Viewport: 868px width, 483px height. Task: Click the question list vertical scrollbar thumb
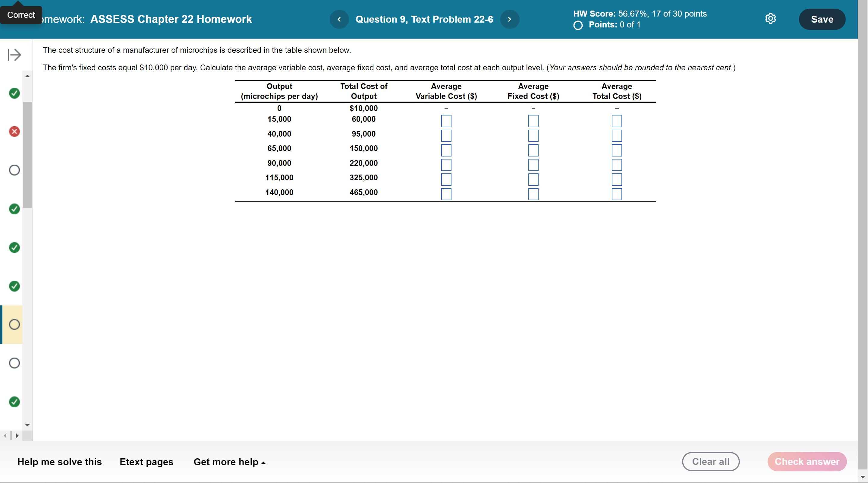(28, 155)
